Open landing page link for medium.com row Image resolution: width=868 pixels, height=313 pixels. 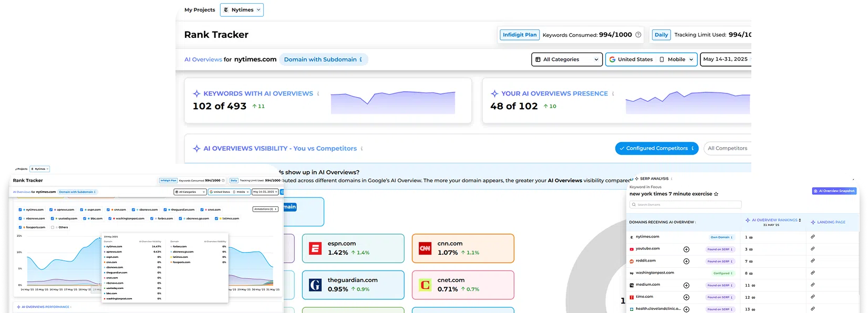(813, 285)
